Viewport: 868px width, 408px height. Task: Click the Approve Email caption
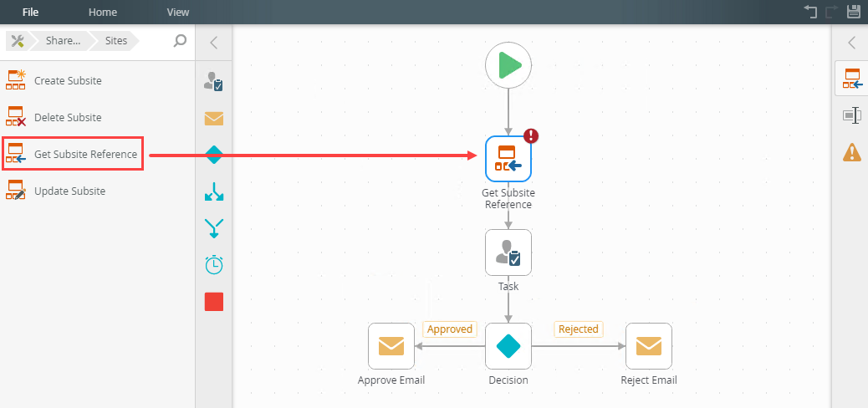click(x=391, y=380)
